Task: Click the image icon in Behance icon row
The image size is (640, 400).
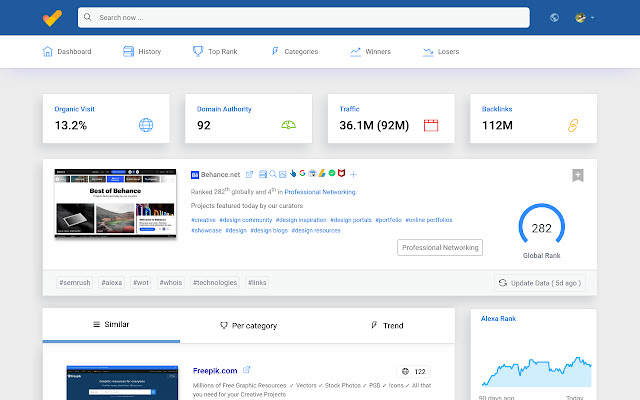Action: [282, 174]
